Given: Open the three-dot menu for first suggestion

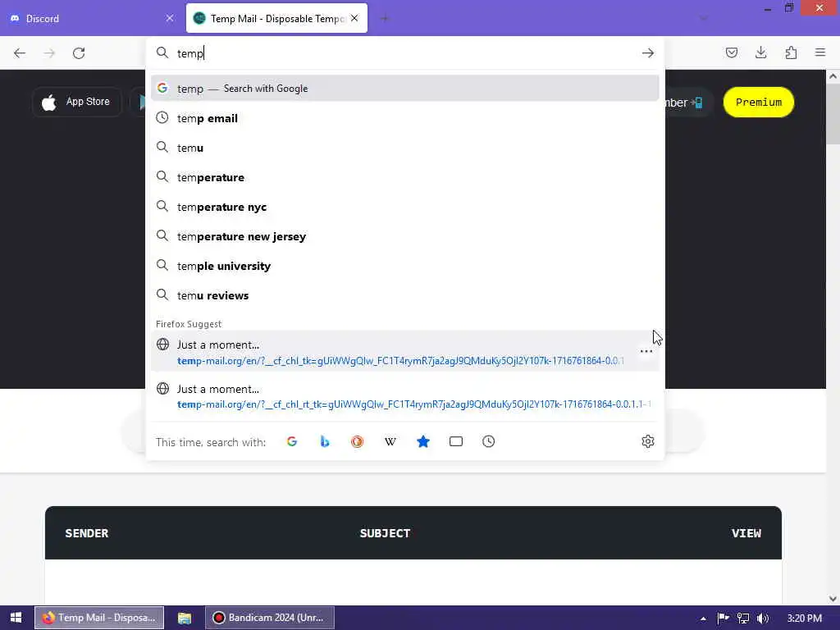Looking at the screenshot, I should 646,351.
